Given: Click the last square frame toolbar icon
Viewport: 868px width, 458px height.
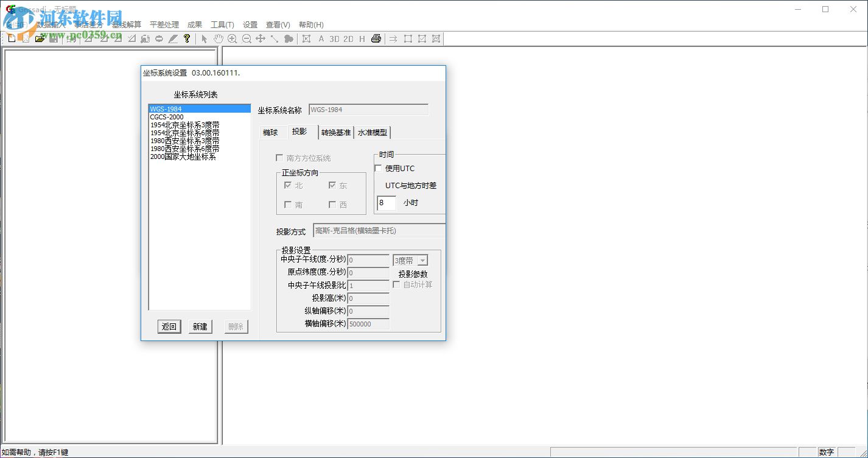Looking at the screenshot, I should coord(436,38).
